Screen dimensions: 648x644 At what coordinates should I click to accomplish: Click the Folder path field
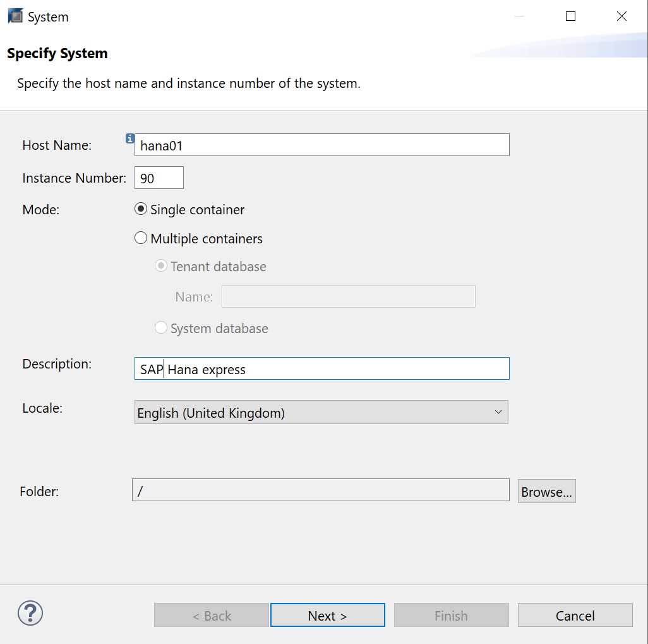click(x=320, y=490)
